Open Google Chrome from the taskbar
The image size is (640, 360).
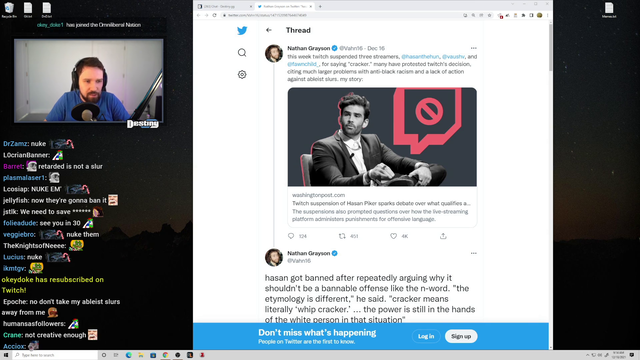click(165, 355)
